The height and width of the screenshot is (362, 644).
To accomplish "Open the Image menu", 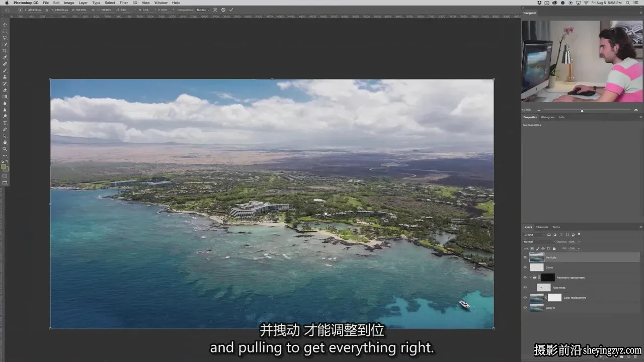I will tap(69, 3).
